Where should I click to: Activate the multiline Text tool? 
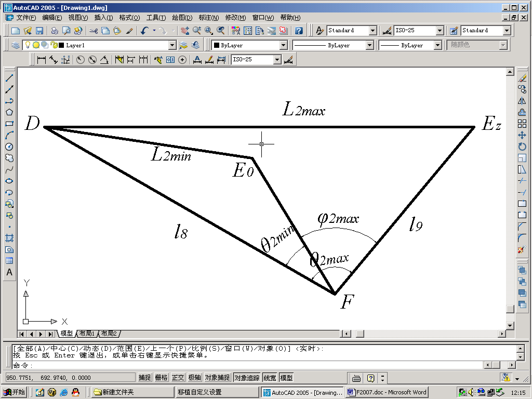pyautogui.click(x=9, y=272)
